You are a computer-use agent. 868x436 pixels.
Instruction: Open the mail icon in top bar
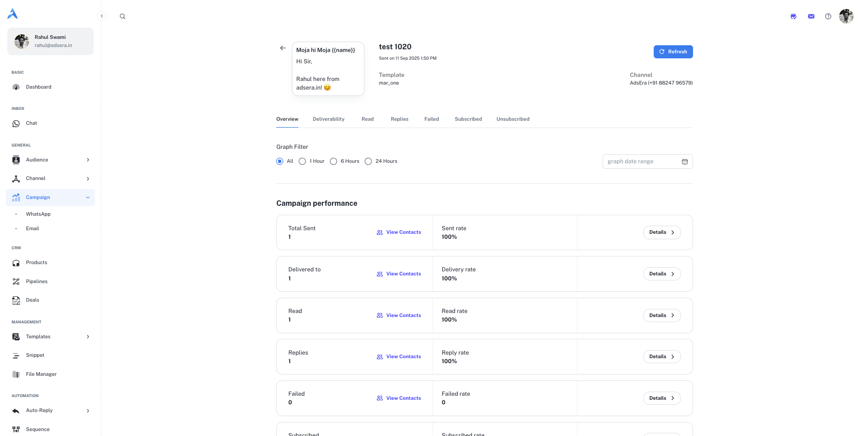pos(811,16)
